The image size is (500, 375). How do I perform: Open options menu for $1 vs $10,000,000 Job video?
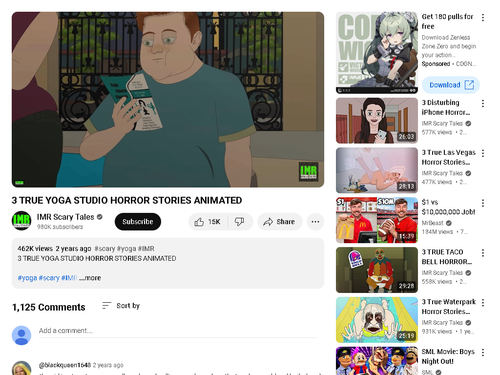(483, 203)
